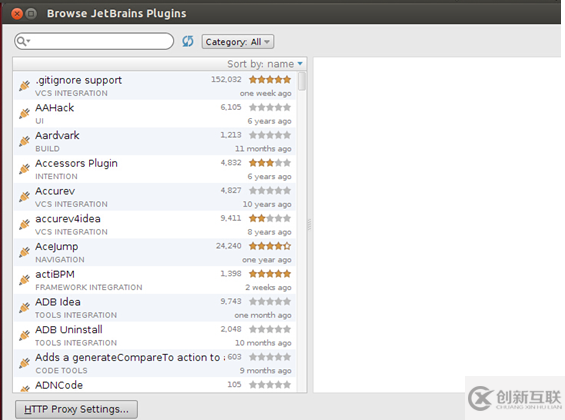Select the Accurev VCS integration plugin
Screen dimensions: 565x420
point(155,197)
